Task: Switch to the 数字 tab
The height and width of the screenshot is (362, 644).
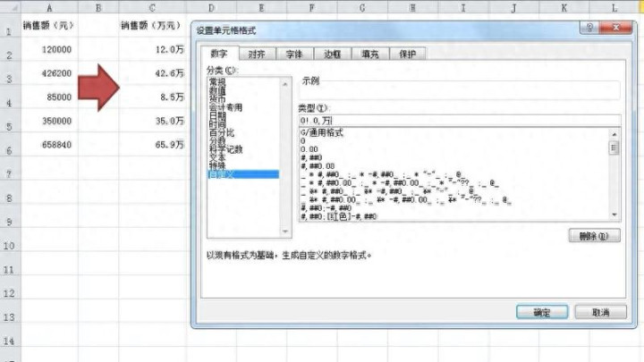Action: tap(219, 54)
